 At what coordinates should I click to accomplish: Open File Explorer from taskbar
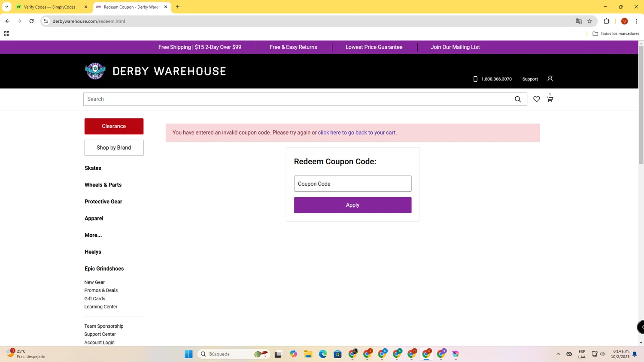[308, 354]
